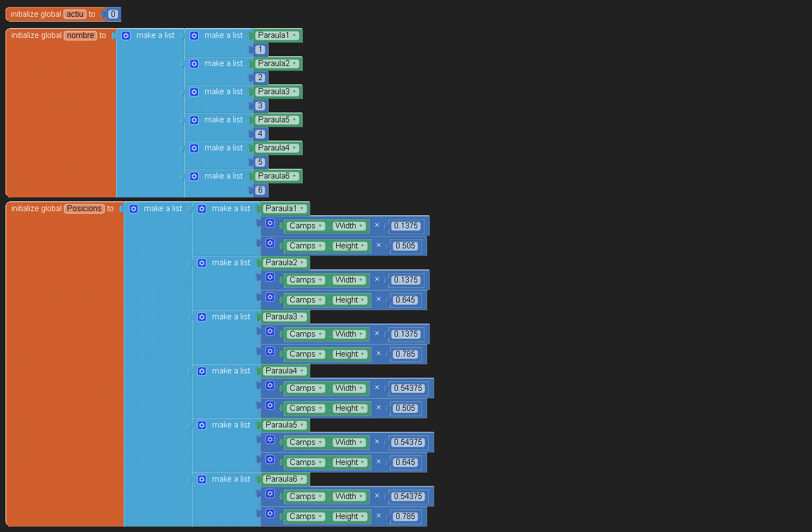The height and width of the screenshot is (532, 812).
Task: Expand the Paraula2 dropdown in the Posicions list
Action: [x=302, y=263]
